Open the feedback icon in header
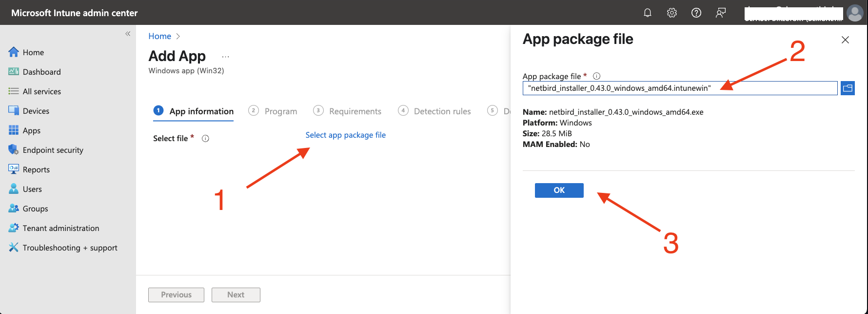Image resolution: width=868 pixels, height=314 pixels. (x=721, y=13)
